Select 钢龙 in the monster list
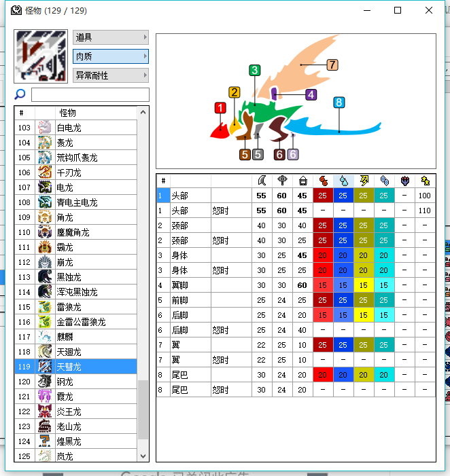The height and width of the screenshot is (476, 450). click(75, 382)
